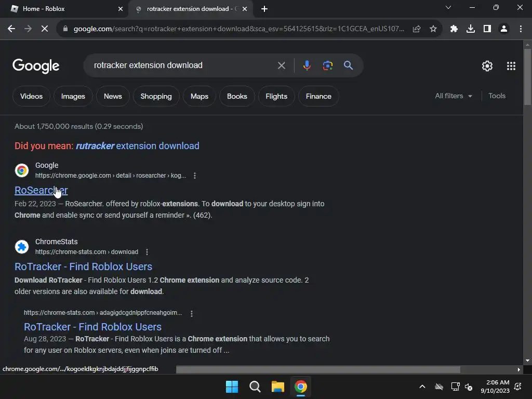The height and width of the screenshot is (399, 532).
Task: Open the Chrome downloads icon
Action: (x=470, y=29)
